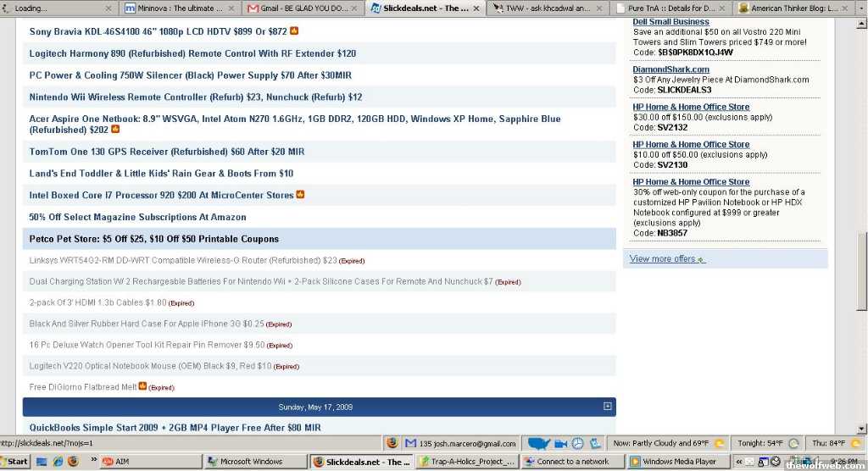The width and height of the screenshot is (868, 471).
Task: Click coupon code SLICKDEALS3 text
Action: point(684,90)
